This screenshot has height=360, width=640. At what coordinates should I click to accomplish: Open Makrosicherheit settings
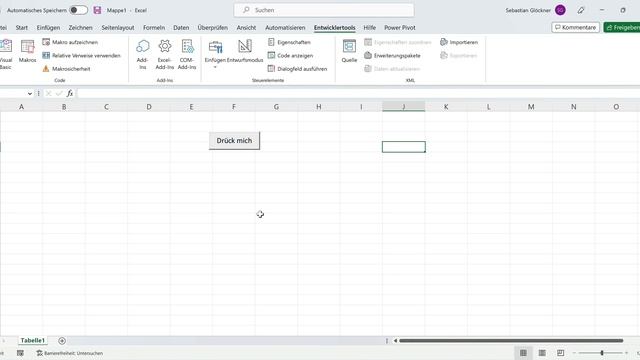click(66, 69)
